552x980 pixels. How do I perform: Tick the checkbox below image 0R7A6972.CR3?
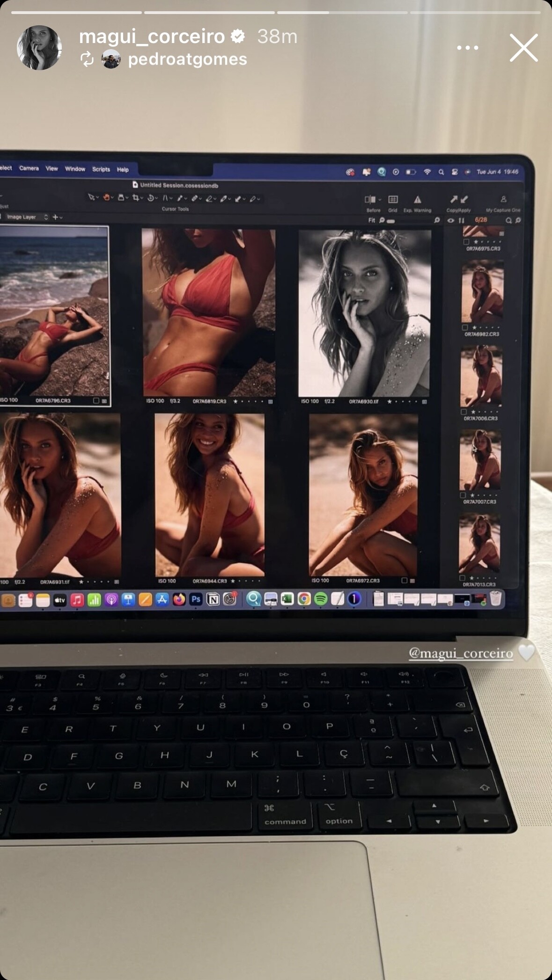[x=405, y=581]
